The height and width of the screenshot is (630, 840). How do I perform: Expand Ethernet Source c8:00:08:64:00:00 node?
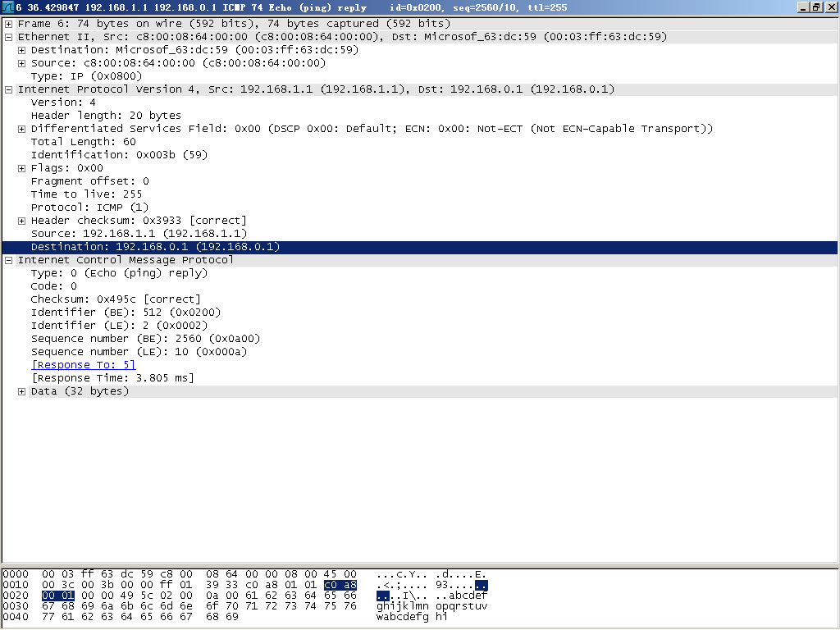(21, 64)
